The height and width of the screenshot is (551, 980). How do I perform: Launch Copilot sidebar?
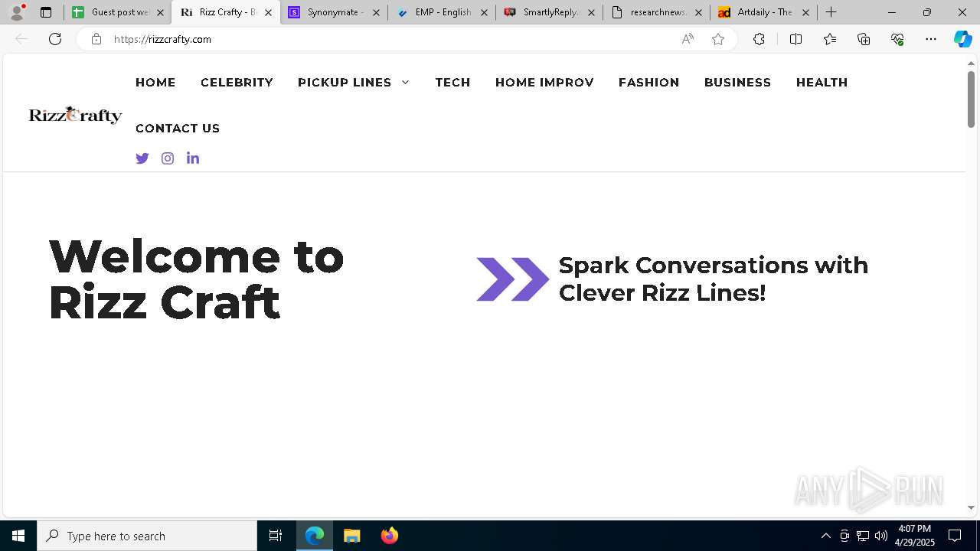pyautogui.click(x=962, y=39)
